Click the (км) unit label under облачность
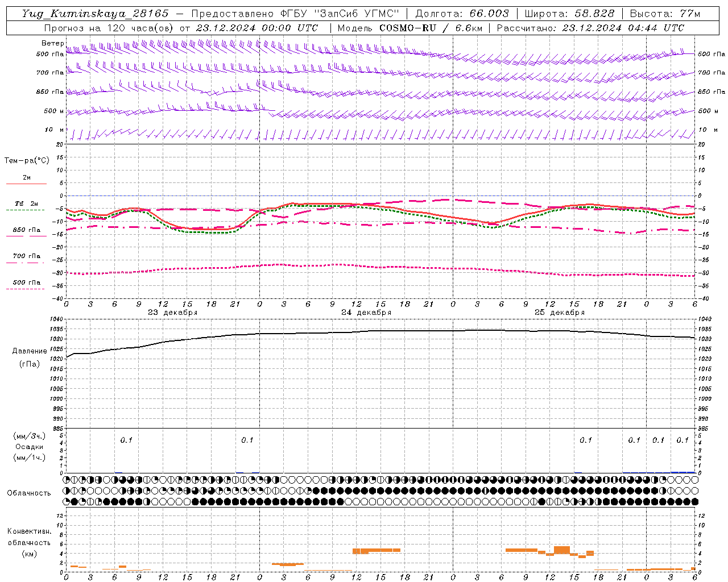 pos(30,554)
